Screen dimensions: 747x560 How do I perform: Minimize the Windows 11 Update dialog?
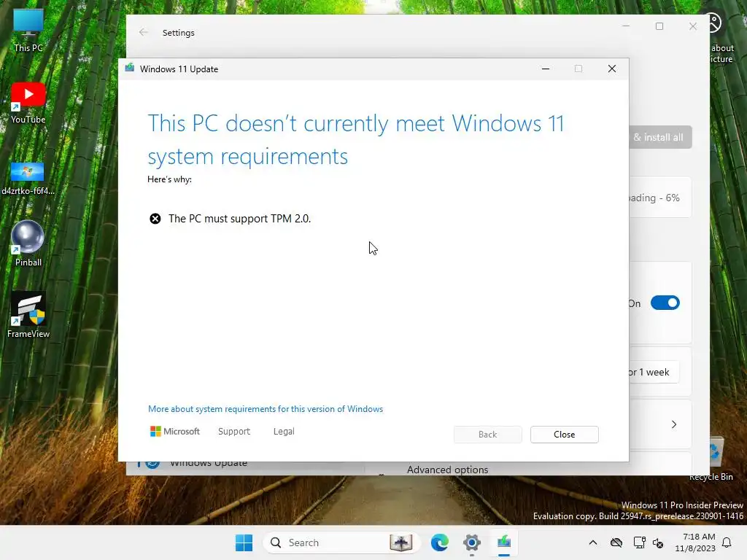(546, 69)
